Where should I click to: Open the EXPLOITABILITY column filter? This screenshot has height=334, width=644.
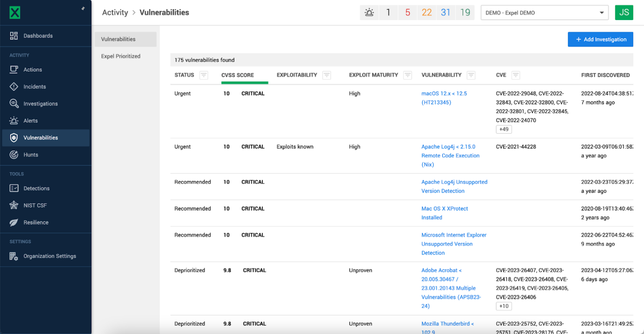coord(327,75)
